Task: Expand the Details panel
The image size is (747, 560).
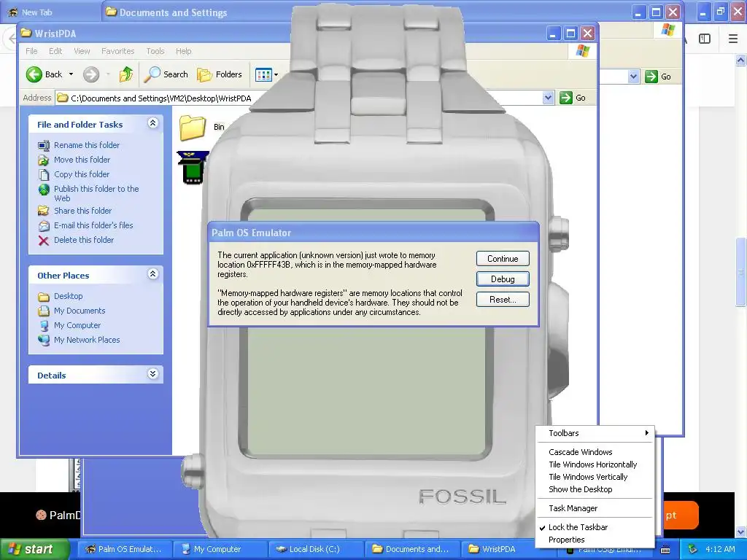Action: (x=152, y=374)
